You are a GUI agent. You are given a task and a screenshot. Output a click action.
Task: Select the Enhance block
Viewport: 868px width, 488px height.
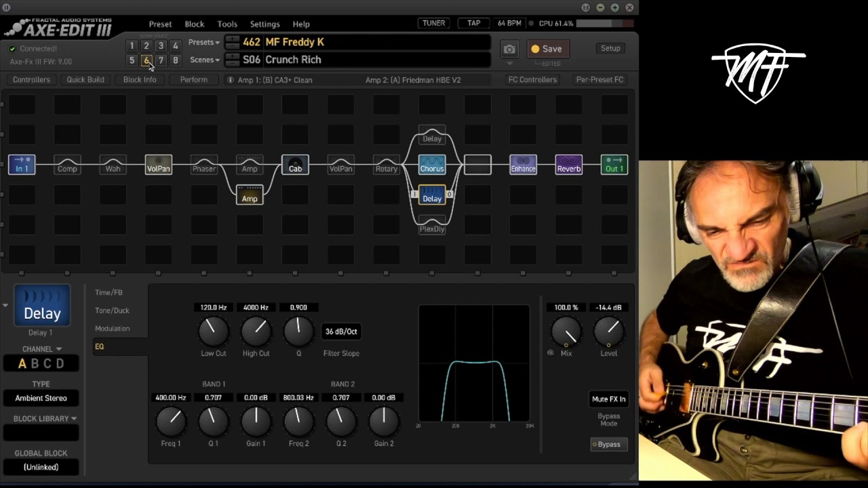click(523, 165)
